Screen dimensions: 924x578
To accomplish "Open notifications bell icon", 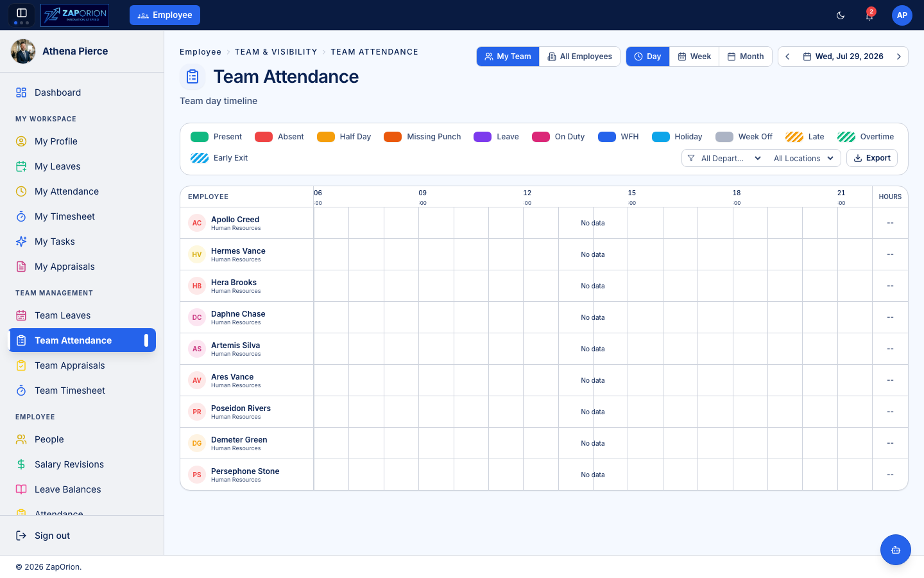I will coord(869,15).
